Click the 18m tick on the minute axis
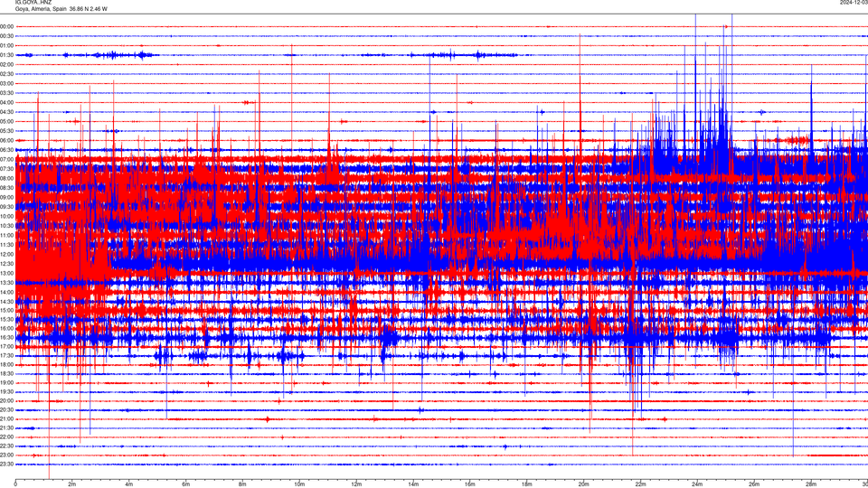 tap(526, 484)
